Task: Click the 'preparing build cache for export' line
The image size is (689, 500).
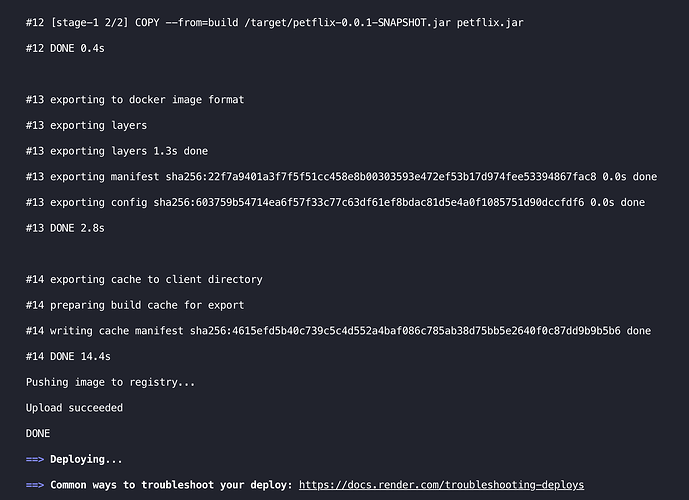Action: pos(135,305)
